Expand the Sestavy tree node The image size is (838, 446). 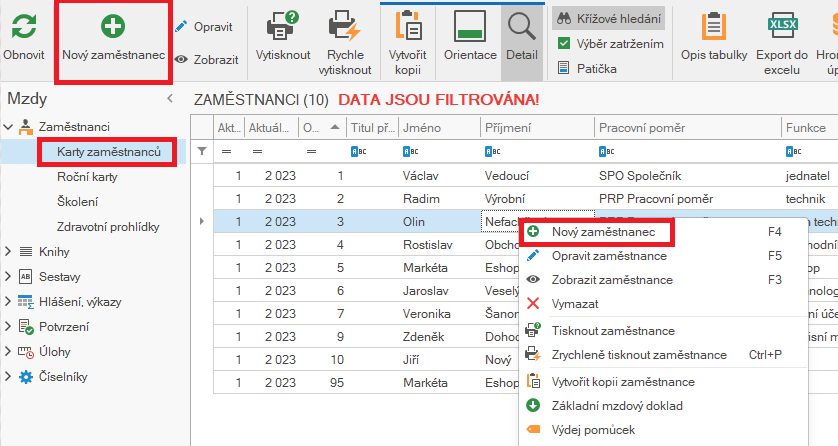(8, 277)
